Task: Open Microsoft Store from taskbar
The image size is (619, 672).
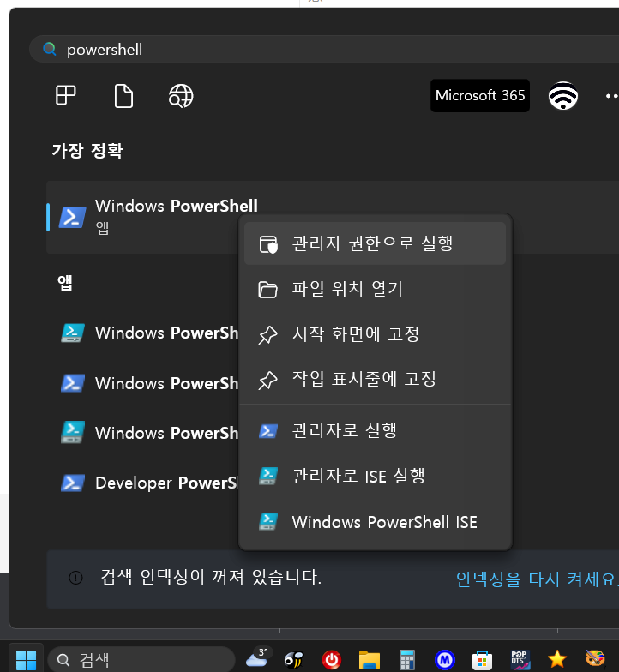Action: tap(482, 660)
